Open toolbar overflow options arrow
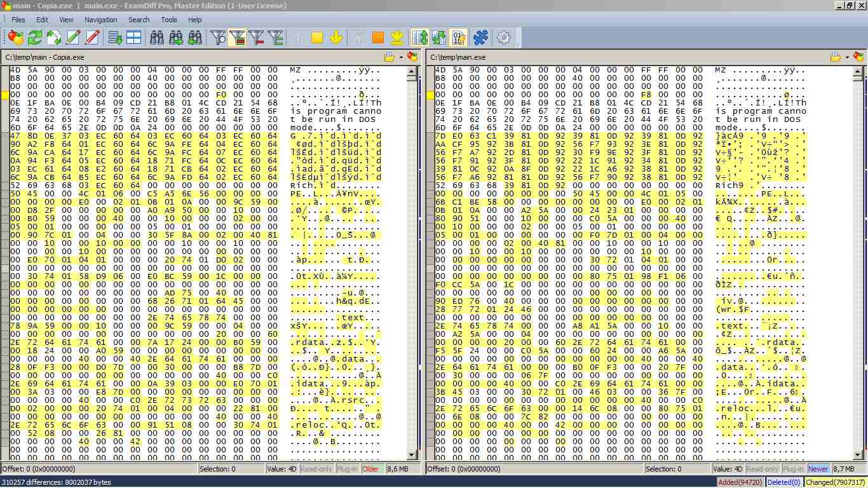868x488 pixels. coord(519,43)
